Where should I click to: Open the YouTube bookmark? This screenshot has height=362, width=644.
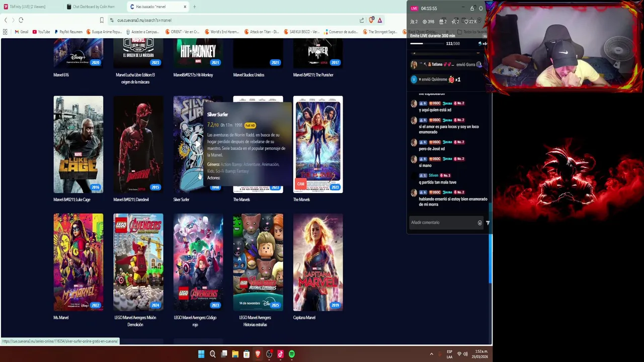(41, 32)
